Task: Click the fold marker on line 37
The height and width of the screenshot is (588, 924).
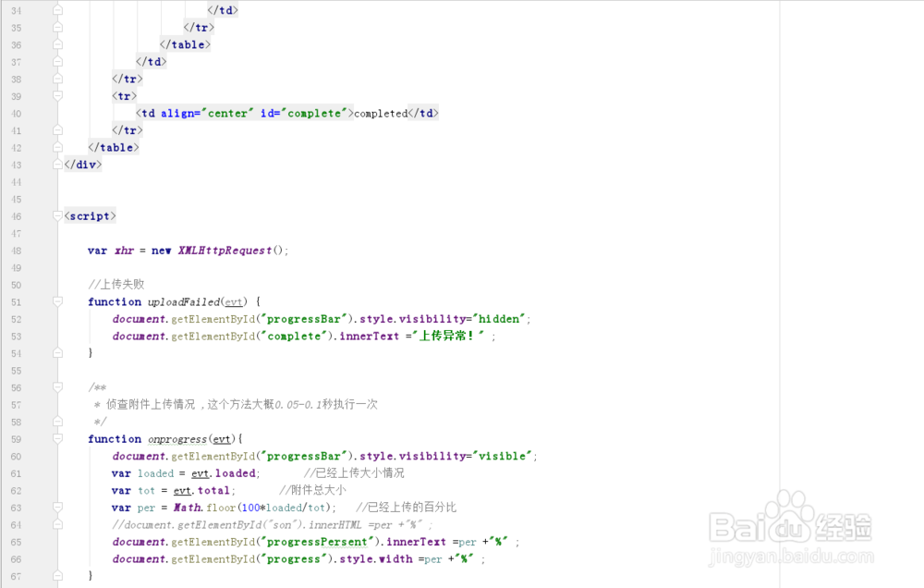Action: (x=57, y=62)
